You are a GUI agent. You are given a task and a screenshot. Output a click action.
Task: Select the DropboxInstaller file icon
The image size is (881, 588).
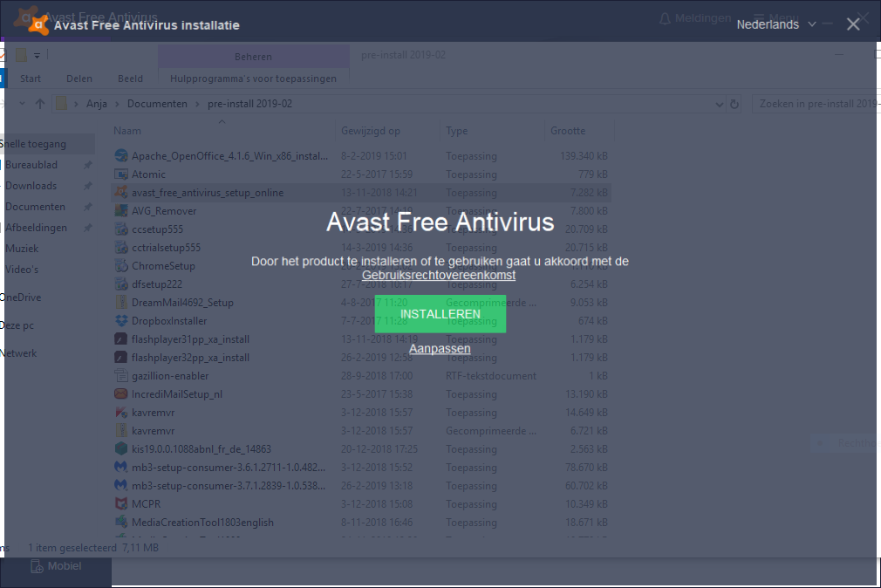click(x=120, y=320)
